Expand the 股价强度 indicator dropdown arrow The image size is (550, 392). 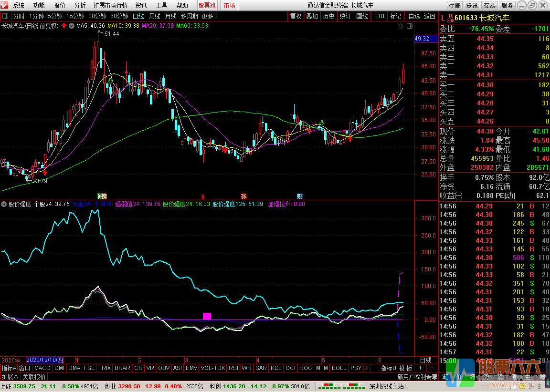click(x=4, y=204)
